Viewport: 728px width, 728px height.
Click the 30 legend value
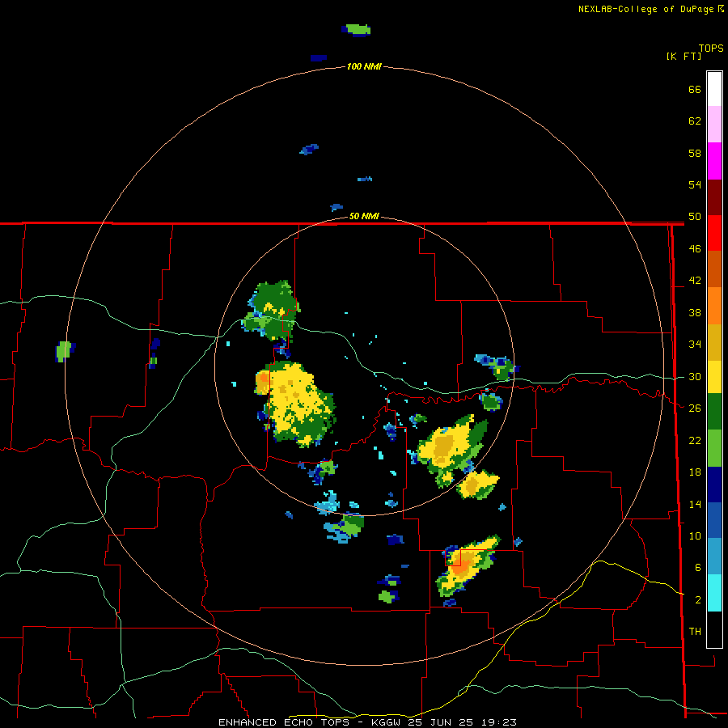(695, 376)
